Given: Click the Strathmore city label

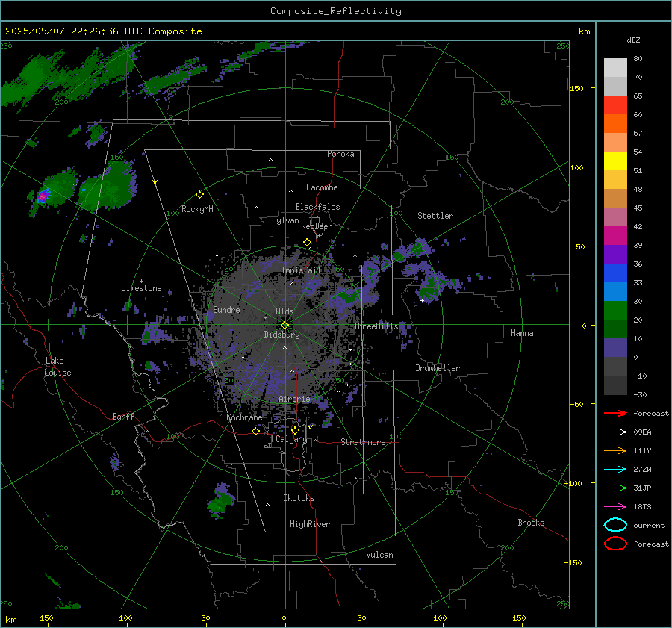Looking at the screenshot, I should [363, 442].
